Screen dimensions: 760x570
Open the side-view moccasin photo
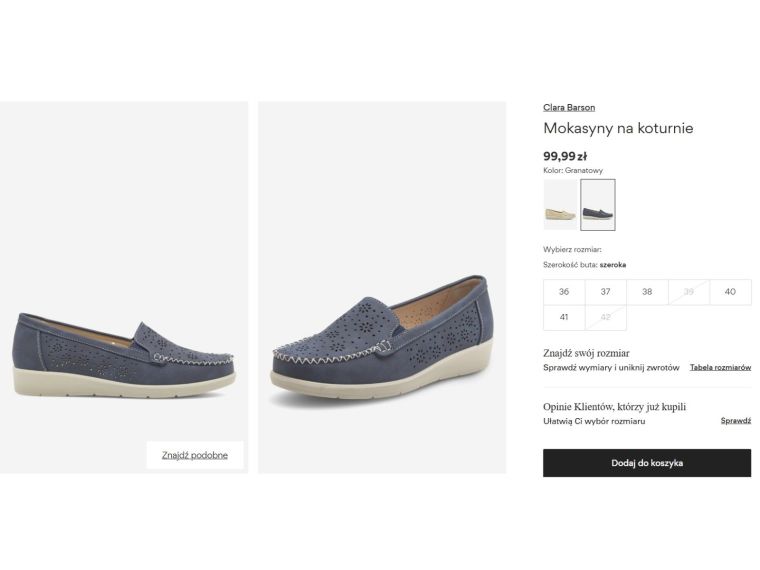(124, 286)
